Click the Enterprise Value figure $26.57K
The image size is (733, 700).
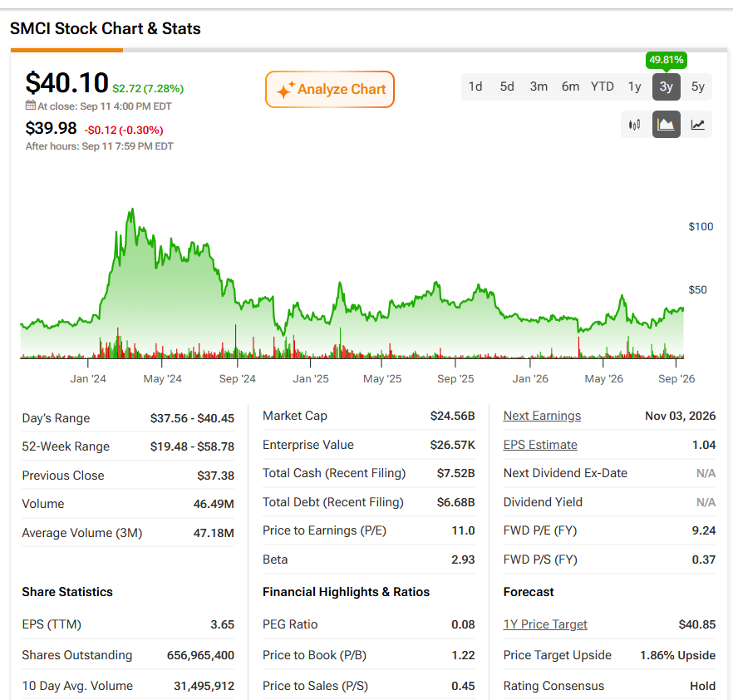pos(452,445)
